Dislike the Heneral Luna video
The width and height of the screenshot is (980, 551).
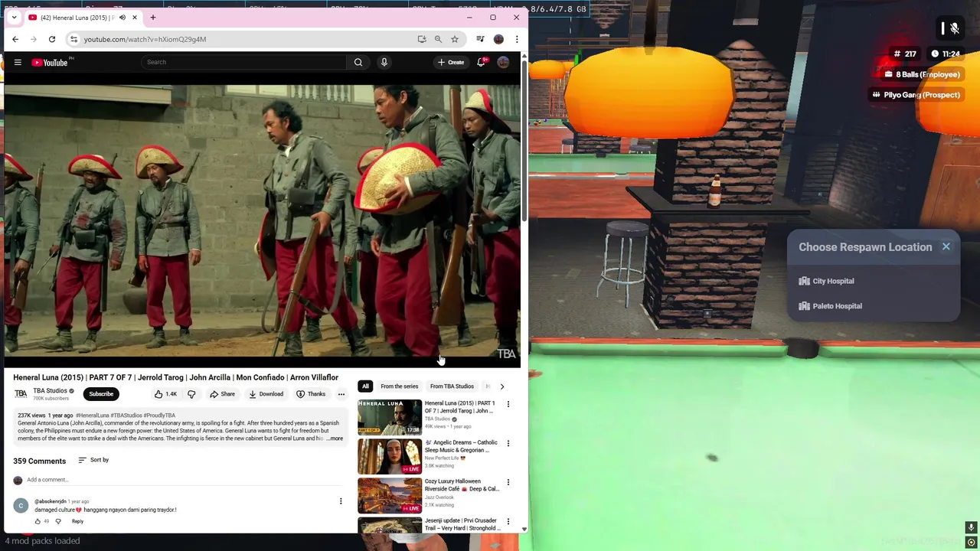tap(191, 394)
